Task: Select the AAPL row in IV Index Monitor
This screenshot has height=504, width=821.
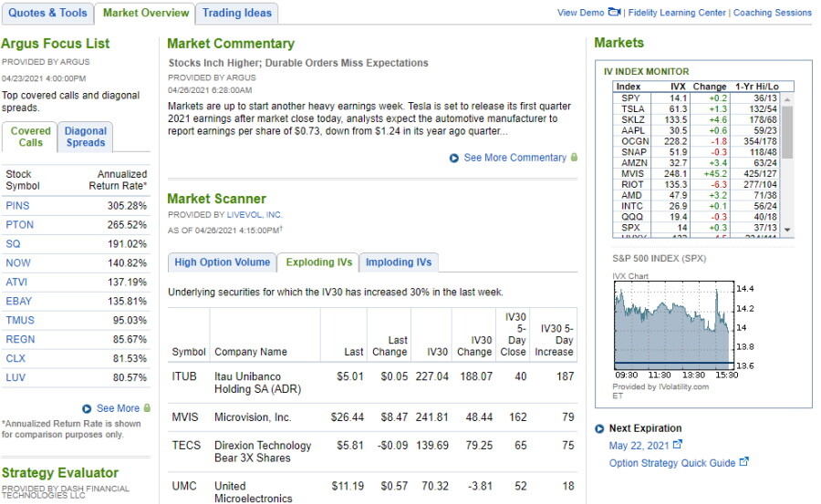Action: pyautogui.click(x=696, y=130)
